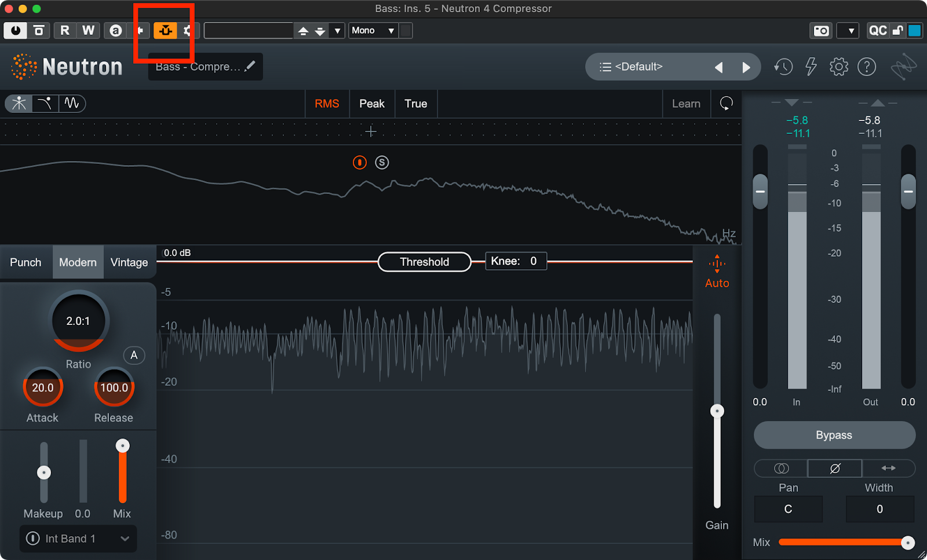
Task: Click the blue focus indicator square
Action: click(914, 31)
